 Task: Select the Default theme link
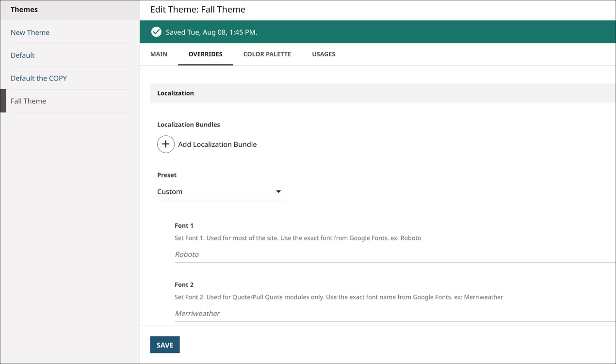22,55
